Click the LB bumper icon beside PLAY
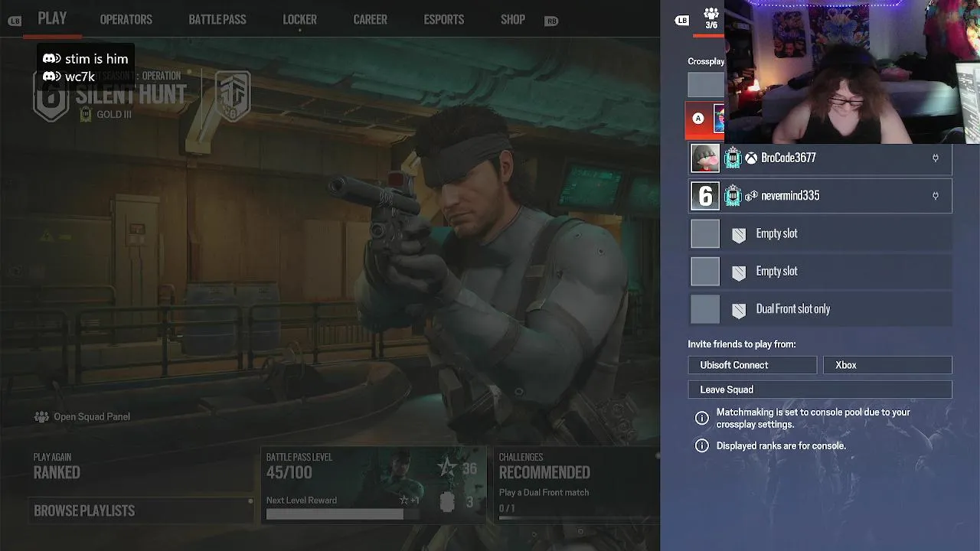The image size is (980, 551). click(x=15, y=21)
